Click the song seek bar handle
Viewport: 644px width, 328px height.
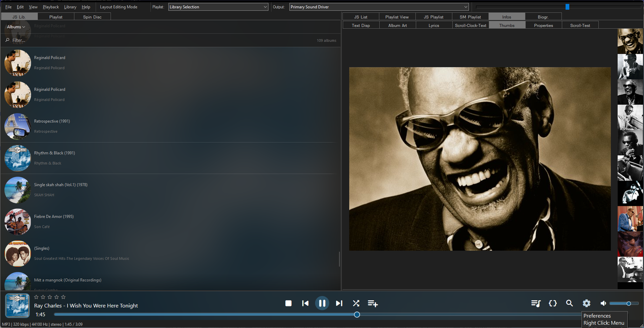pos(357,314)
